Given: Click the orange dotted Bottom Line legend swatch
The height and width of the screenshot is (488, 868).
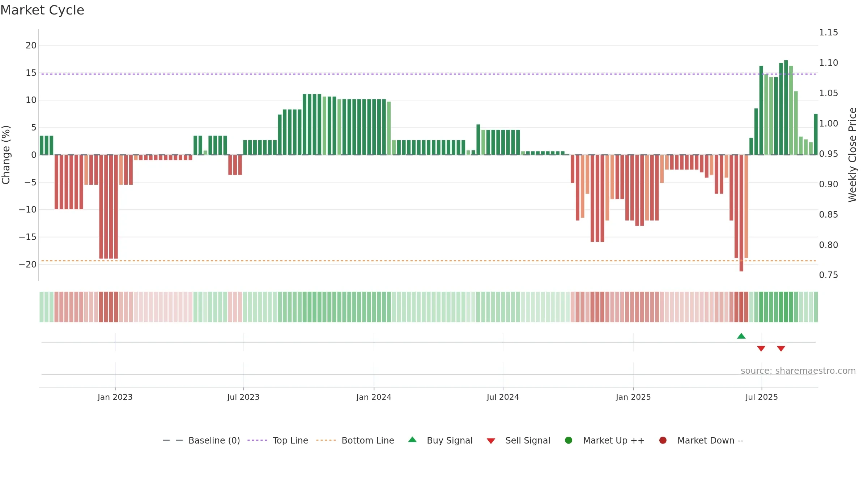Looking at the screenshot, I should [326, 440].
